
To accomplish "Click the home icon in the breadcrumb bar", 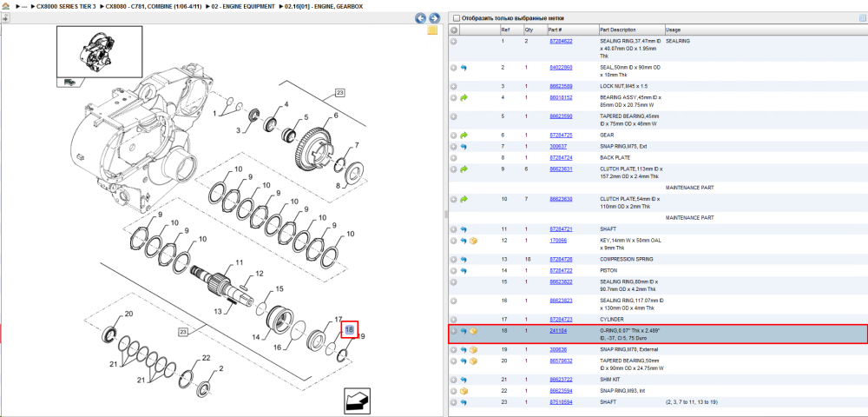I will pyautogui.click(x=5, y=6).
